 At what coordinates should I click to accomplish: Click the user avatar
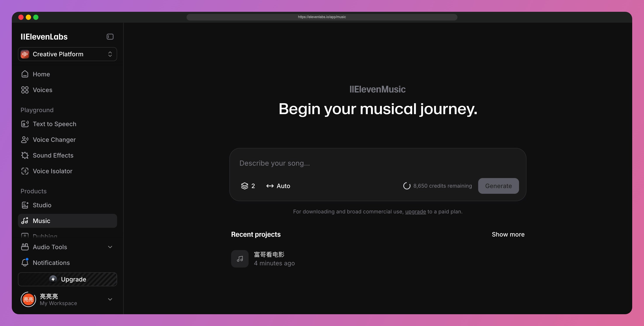click(28, 299)
